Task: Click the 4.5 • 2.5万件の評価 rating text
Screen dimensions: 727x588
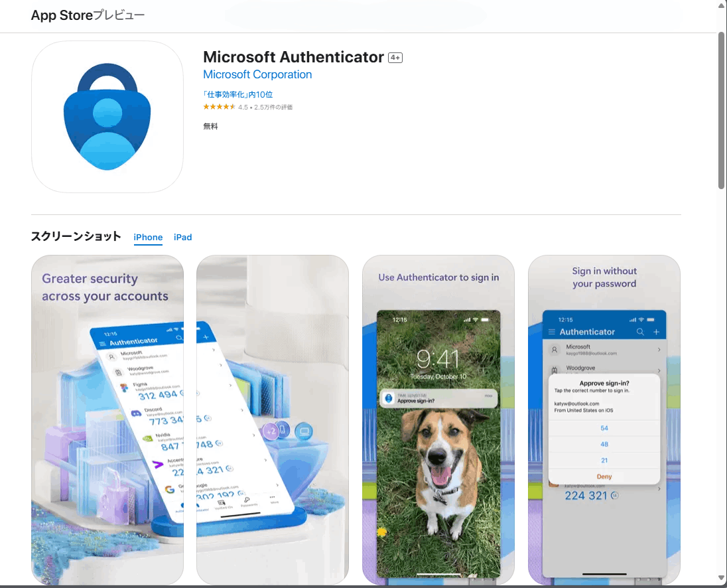Action: tap(265, 107)
